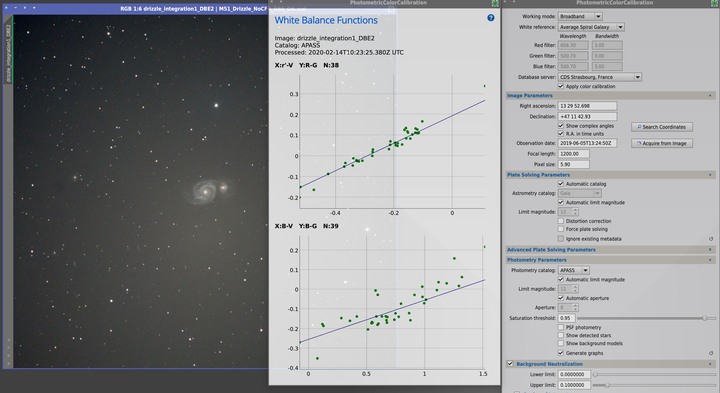
Task: Click the M51 spiral galaxy in image
Action: [x=205, y=191]
